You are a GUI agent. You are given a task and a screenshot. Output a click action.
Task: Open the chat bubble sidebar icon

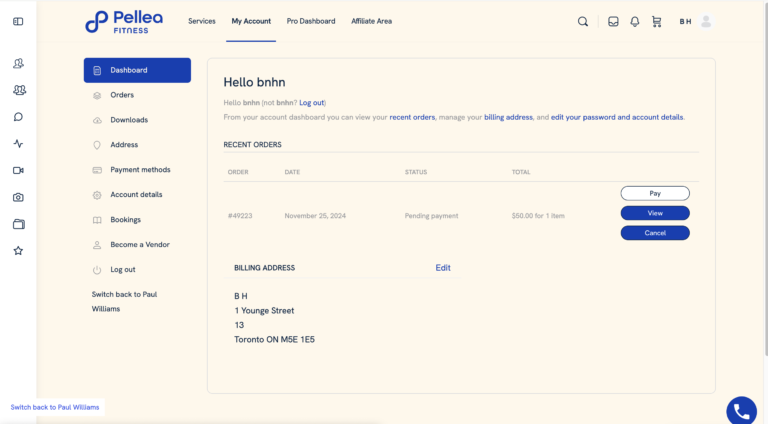[18, 117]
